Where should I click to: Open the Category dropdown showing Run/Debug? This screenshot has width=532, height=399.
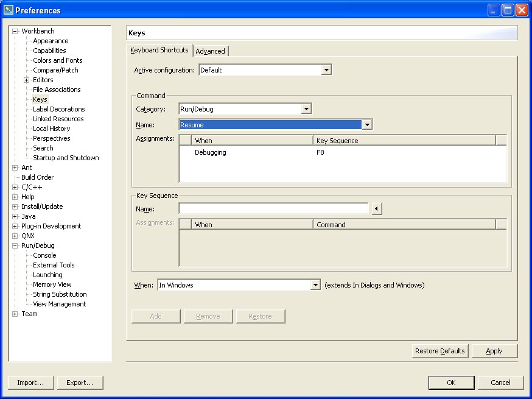coord(306,109)
